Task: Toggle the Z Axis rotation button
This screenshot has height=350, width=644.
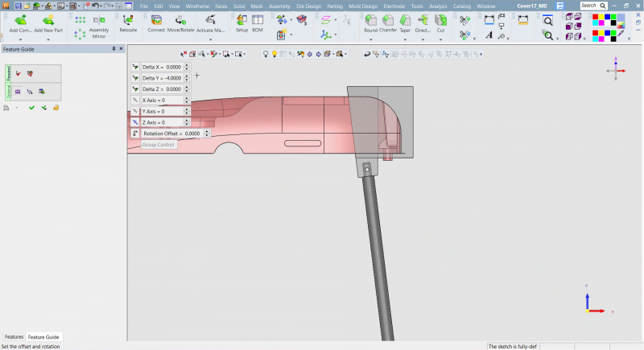Action: (x=135, y=122)
